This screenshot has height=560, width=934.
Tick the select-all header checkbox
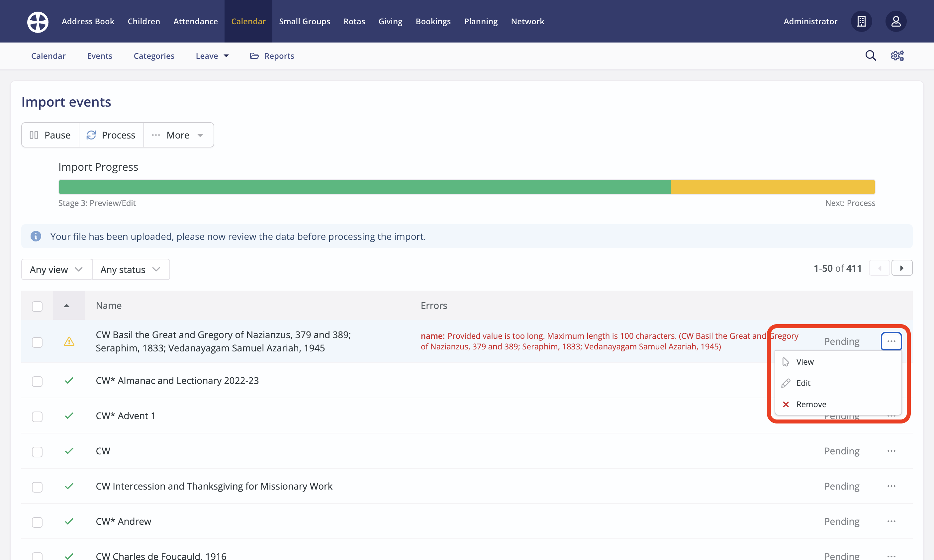37,306
